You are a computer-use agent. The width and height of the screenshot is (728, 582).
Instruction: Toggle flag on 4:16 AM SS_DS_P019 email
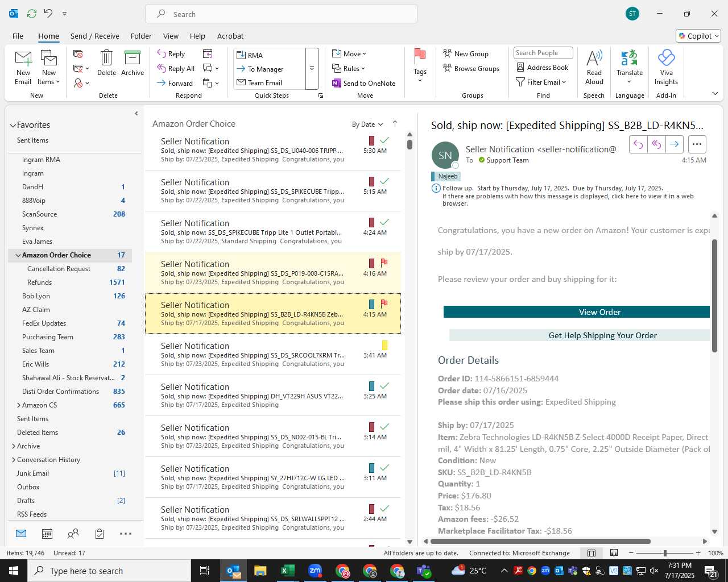coord(384,263)
